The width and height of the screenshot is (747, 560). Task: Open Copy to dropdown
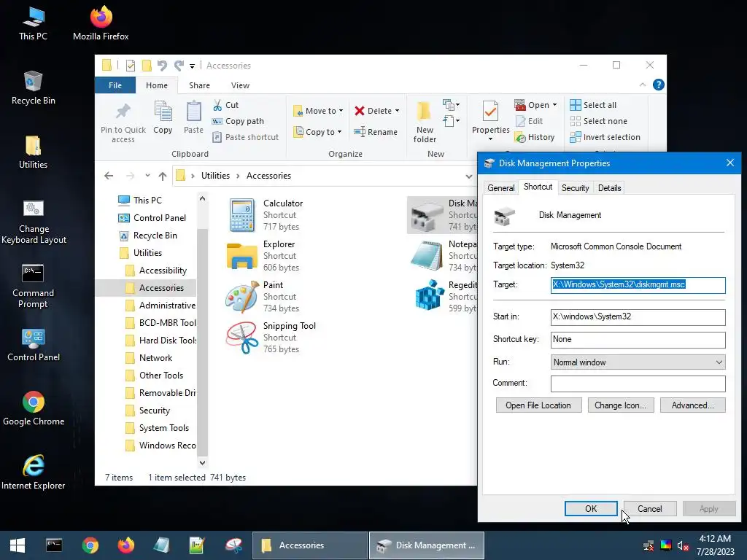(x=317, y=132)
